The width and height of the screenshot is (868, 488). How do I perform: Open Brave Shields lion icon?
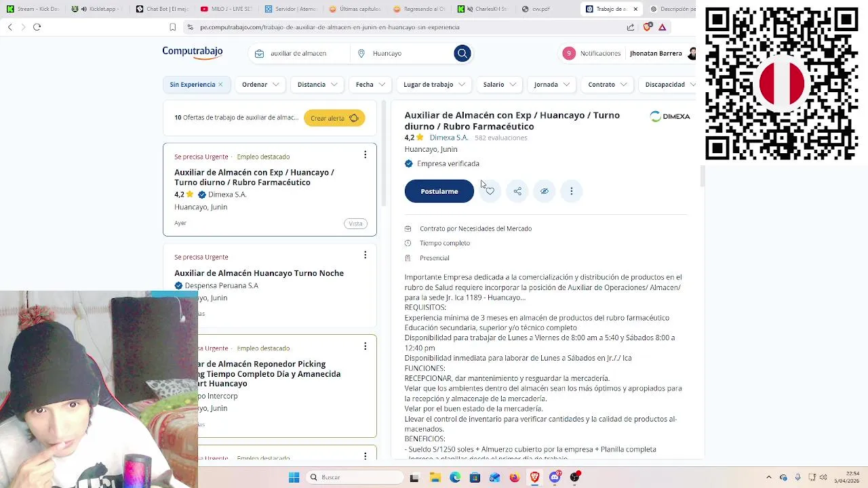(647, 27)
